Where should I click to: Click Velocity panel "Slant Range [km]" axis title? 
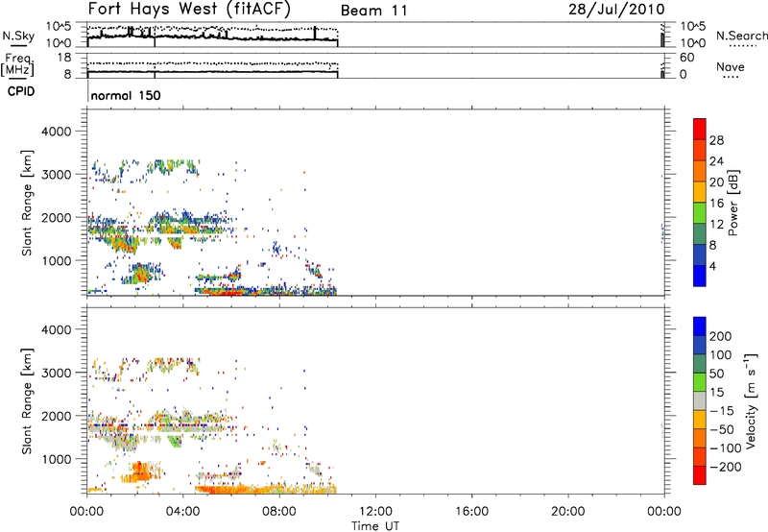tap(27, 401)
